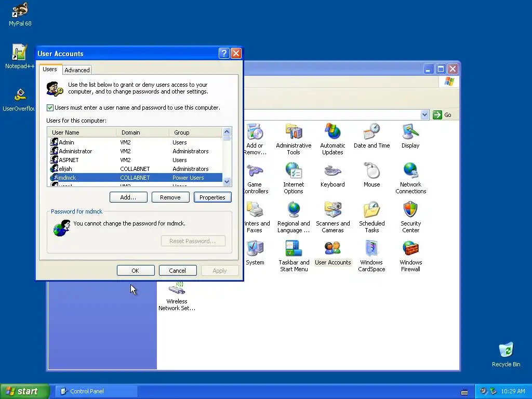Click the Remove button
The width and height of the screenshot is (532, 399).
tap(170, 197)
